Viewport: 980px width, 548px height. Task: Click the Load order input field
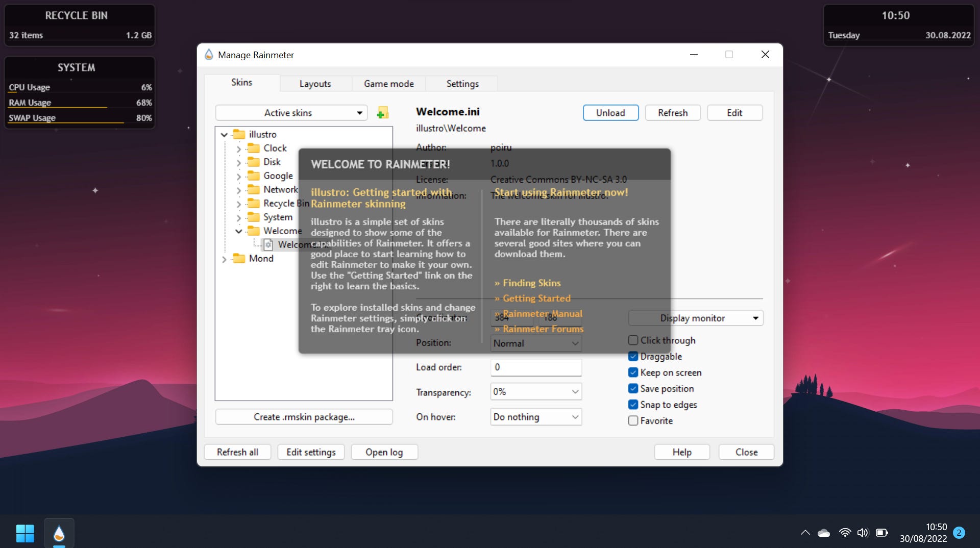(x=536, y=367)
